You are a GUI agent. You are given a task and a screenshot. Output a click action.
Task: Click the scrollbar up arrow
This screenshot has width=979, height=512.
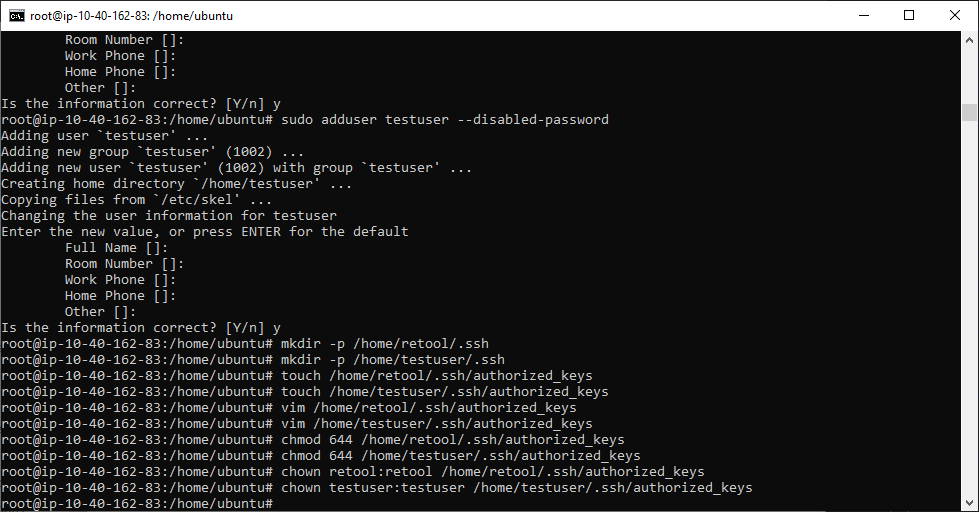click(x=969, y=39)
